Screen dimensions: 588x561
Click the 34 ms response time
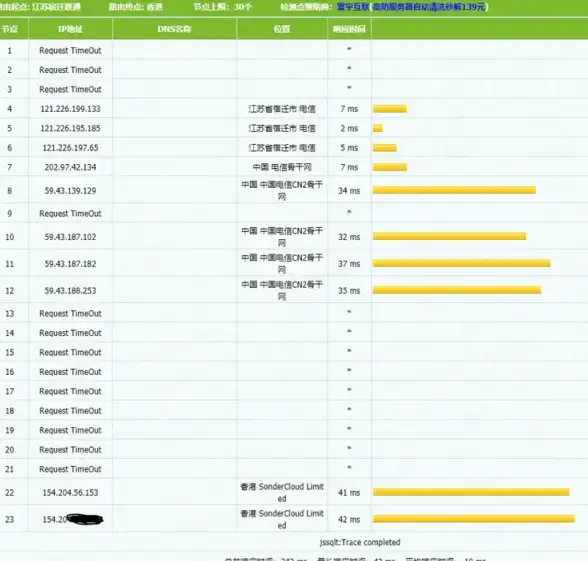click(349, 190)
